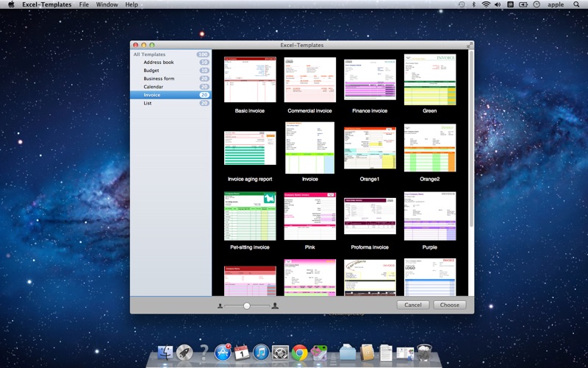Open the App Store dock icon
The height and width of the screenshot is (368, 588).
(223, 353)
